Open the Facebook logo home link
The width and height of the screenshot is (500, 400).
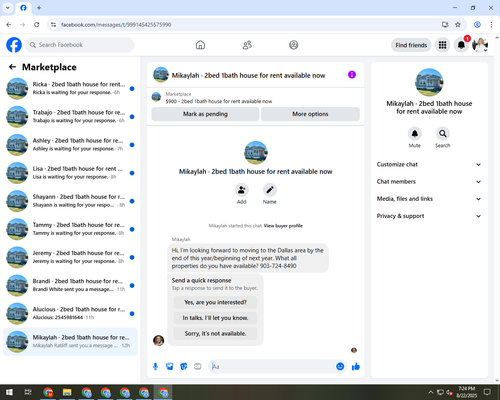click(x=14, y=45)
